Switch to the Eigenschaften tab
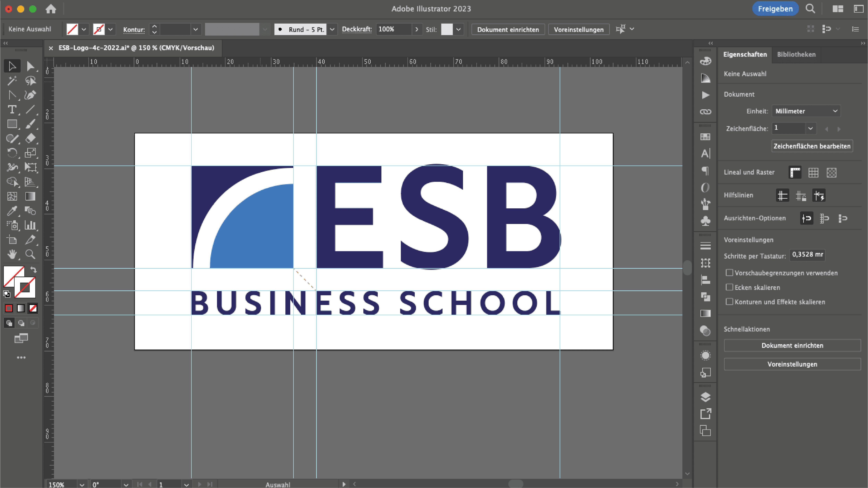The height and width of the screenshot is (488, 868). [745, 54]
